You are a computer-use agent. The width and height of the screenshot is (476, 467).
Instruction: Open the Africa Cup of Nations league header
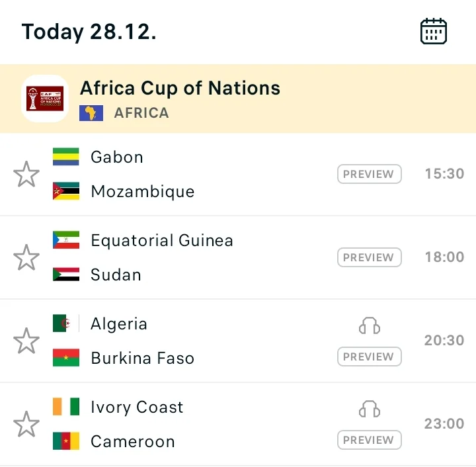tap(180, 88)
